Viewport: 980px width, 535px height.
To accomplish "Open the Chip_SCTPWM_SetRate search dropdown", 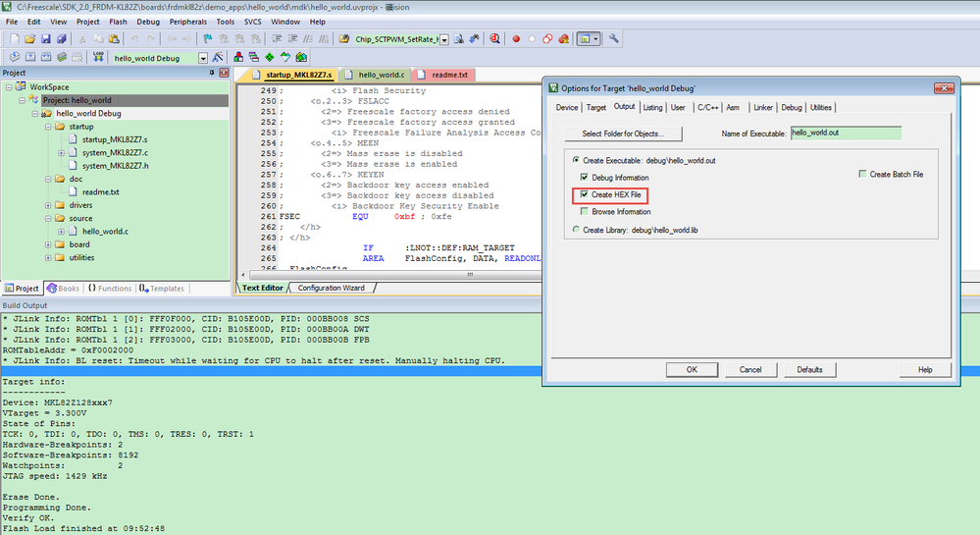I will (444, 39).
